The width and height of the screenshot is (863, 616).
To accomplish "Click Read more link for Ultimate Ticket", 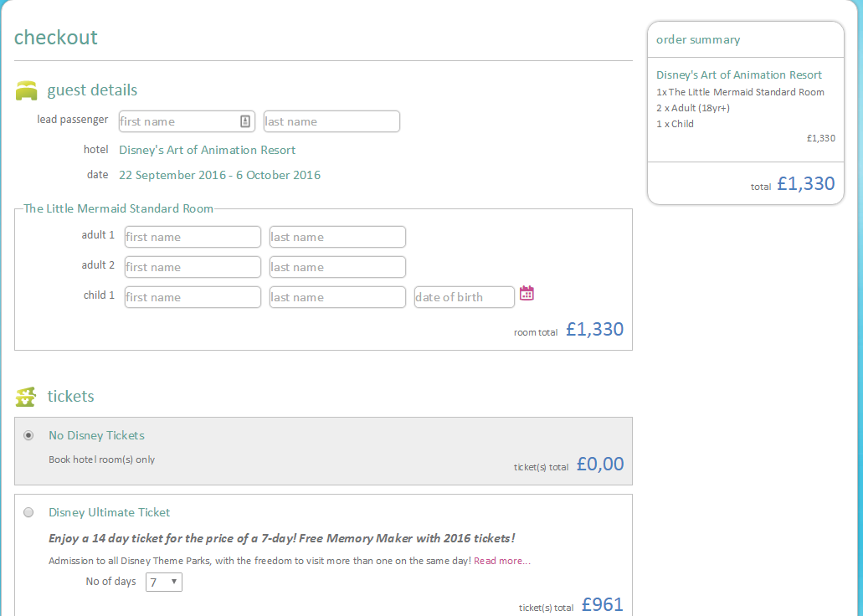I will coord(501,561).
